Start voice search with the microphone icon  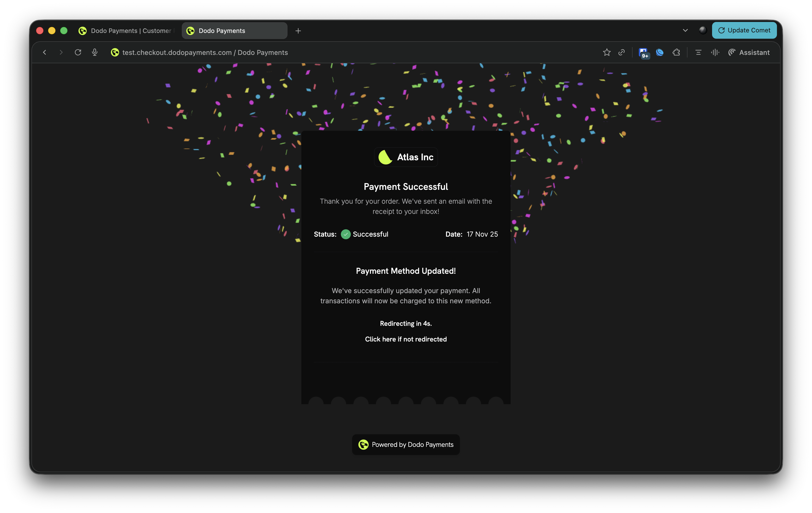94,52
